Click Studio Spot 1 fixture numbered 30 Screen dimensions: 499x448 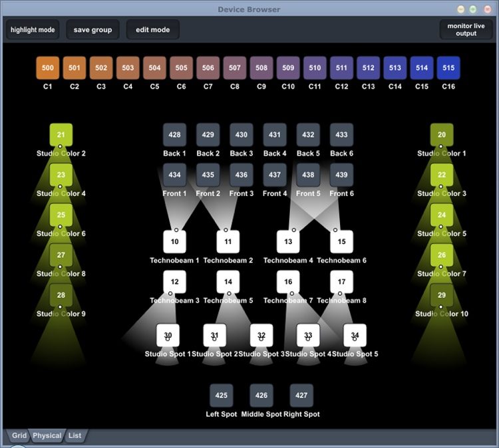tap(168, 335)
